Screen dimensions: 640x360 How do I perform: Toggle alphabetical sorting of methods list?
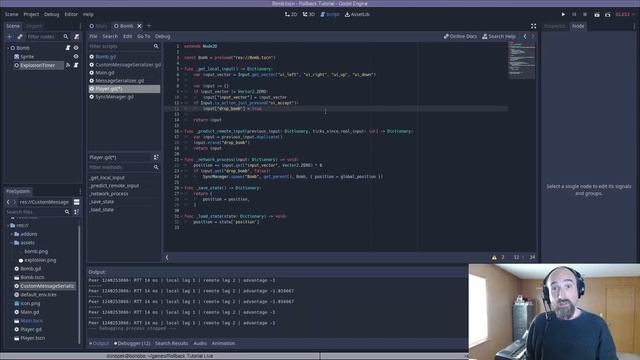click(x=156, y=157)
